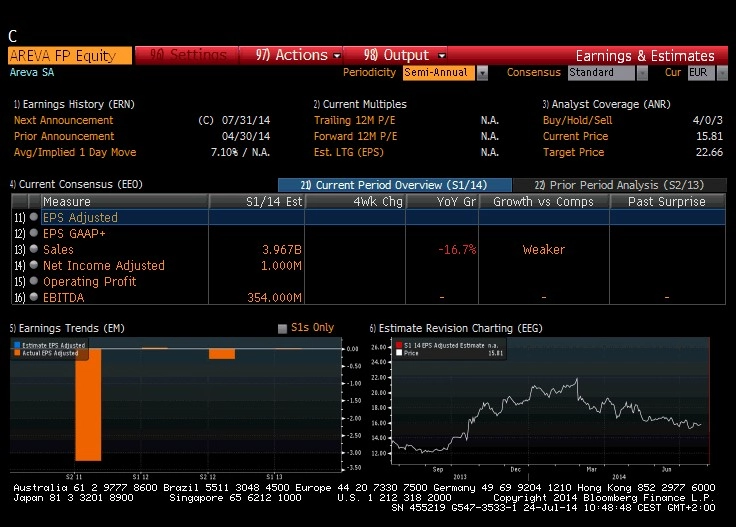
Task: Select the Sales row radio button
Action: pos(34,249)
